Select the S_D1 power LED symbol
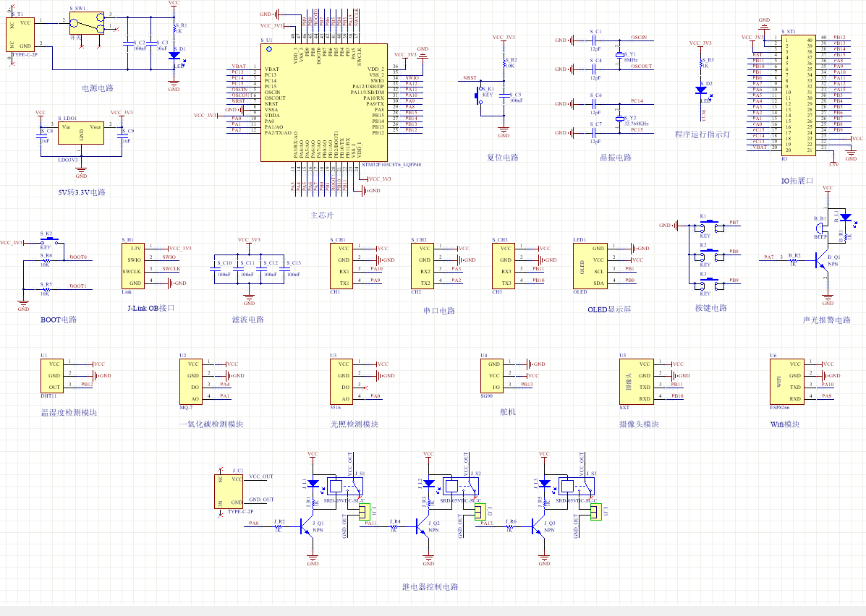866x616 pixels. coord(174,55)
